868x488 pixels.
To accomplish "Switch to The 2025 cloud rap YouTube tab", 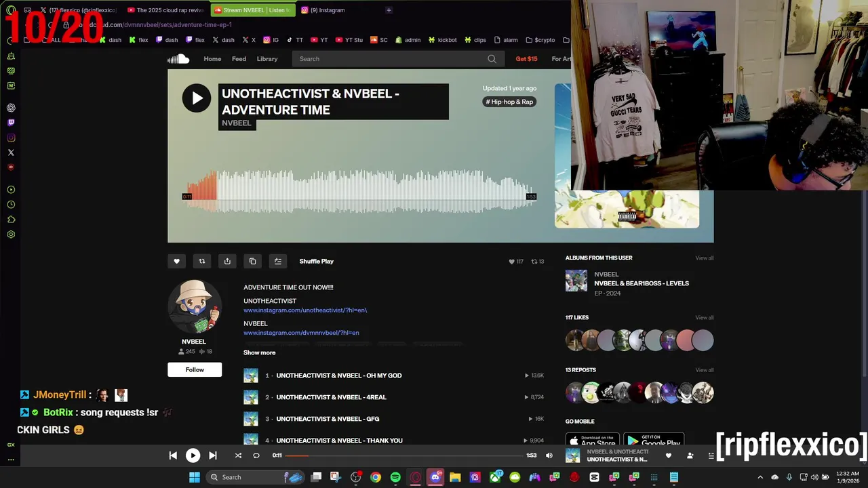I will pyautogui.click(x=166, y=10).
